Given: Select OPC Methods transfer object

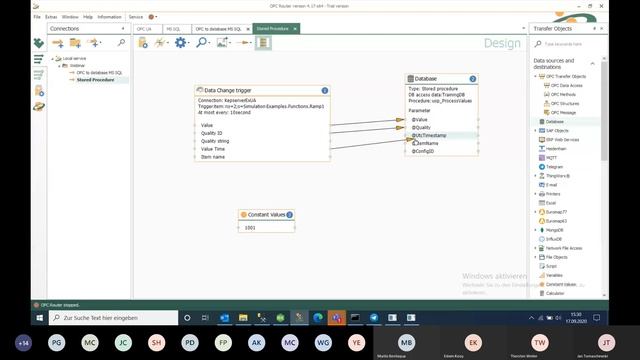Looking at the screenshot, I should [563, 94].
